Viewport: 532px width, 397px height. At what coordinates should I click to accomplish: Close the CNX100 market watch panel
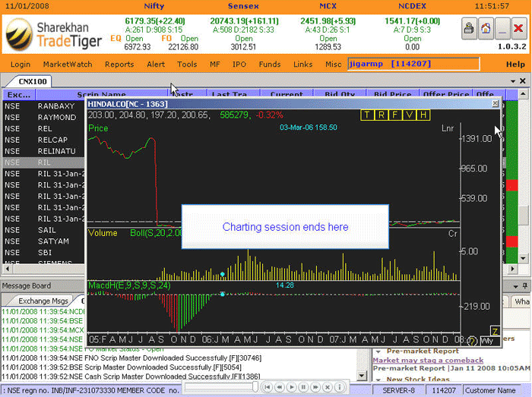click(523, 81)
